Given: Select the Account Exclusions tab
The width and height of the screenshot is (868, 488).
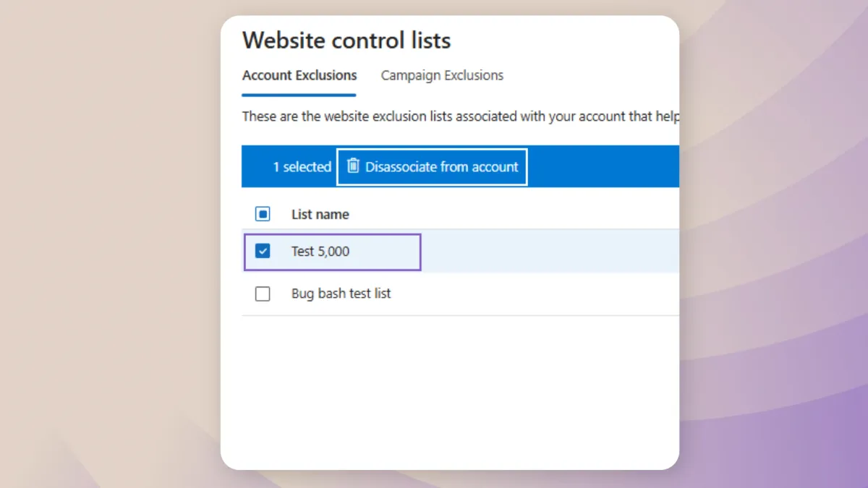Looking at the screenshot, I should (x=299, y=75).
